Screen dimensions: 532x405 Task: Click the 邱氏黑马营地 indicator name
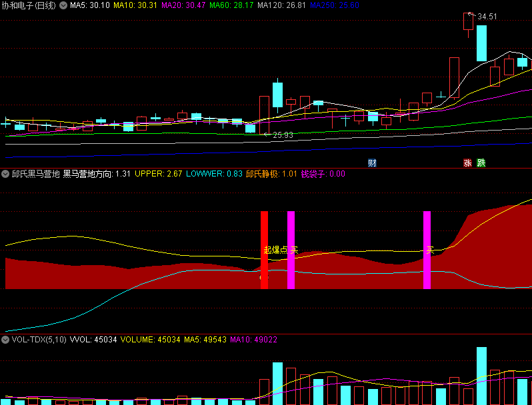coord(35,175)
